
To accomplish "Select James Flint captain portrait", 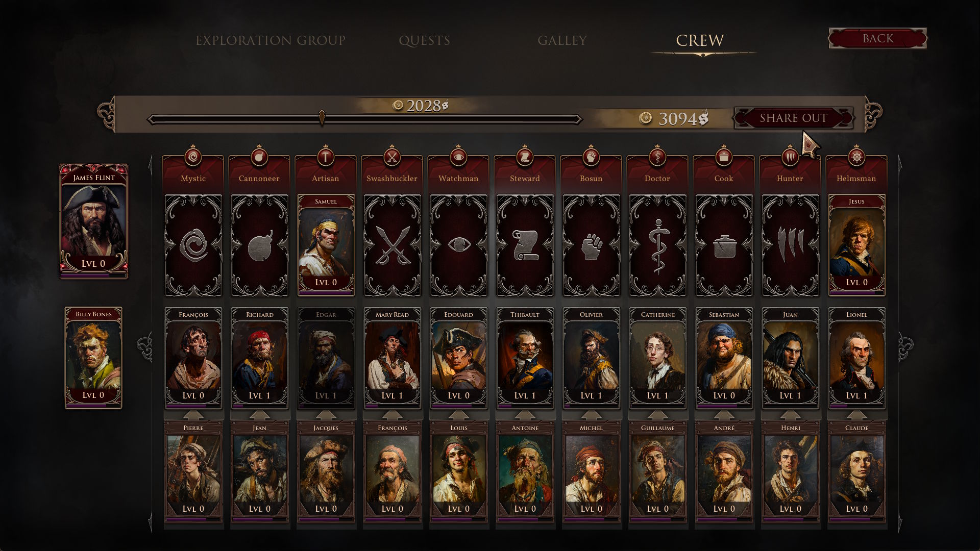I will point(94,221).
